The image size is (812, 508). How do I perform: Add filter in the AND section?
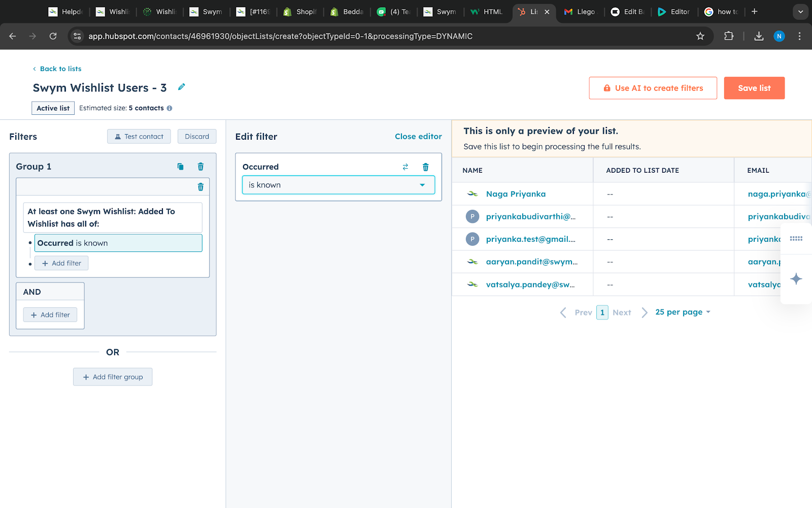(x=50, y=315)
